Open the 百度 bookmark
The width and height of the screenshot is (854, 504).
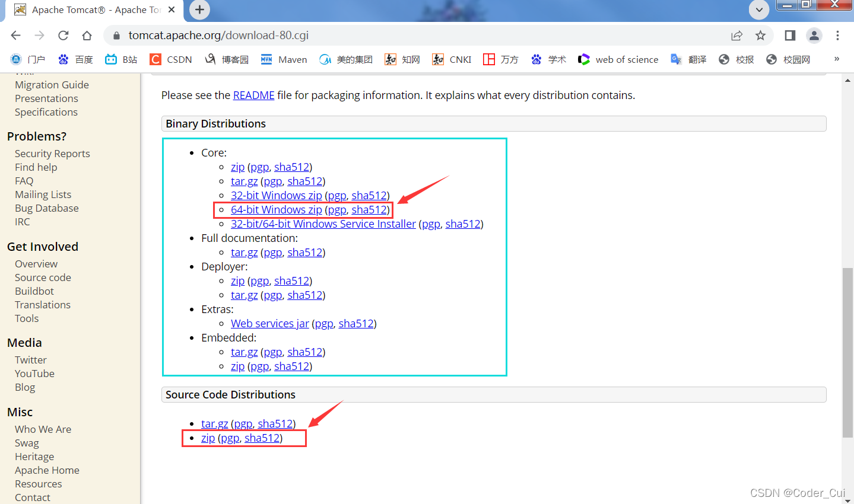[x=75, y=59]
